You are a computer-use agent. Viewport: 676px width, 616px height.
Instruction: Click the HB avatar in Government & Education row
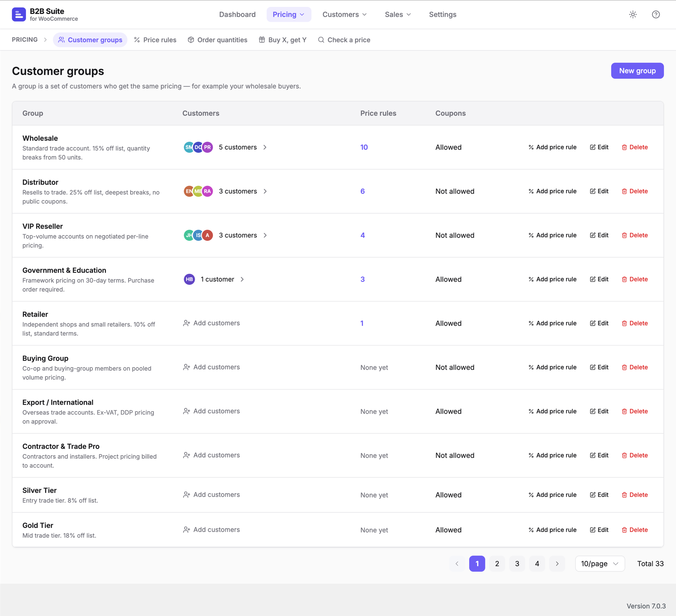189,279
